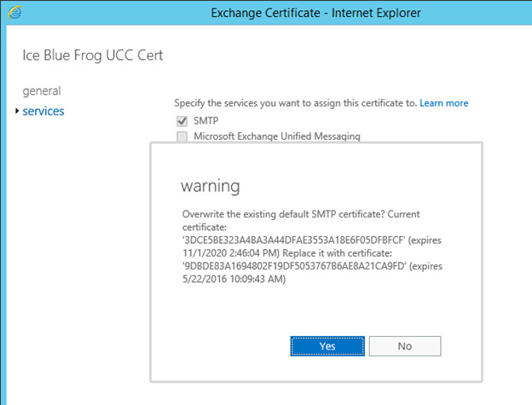Select the services tab
Screen dimensions: 532x405
(x=43, y=111)
